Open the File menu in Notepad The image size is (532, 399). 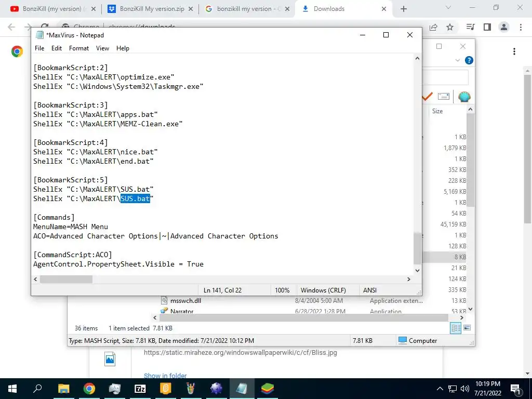tap(39, 48)
